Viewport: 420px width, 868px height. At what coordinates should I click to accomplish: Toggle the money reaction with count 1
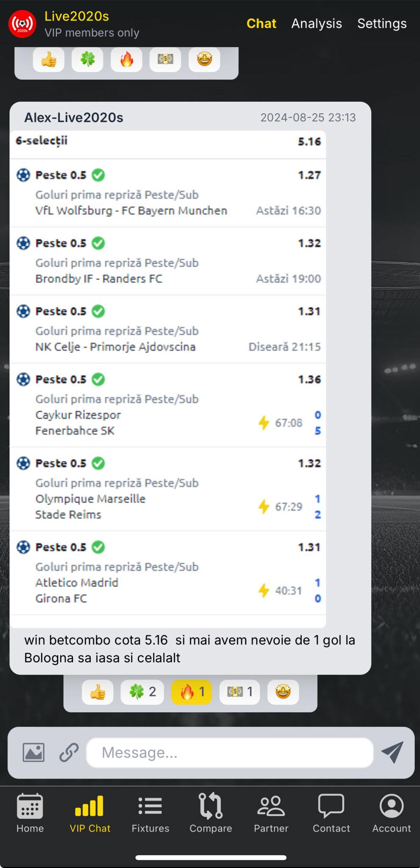click(240, 692)
